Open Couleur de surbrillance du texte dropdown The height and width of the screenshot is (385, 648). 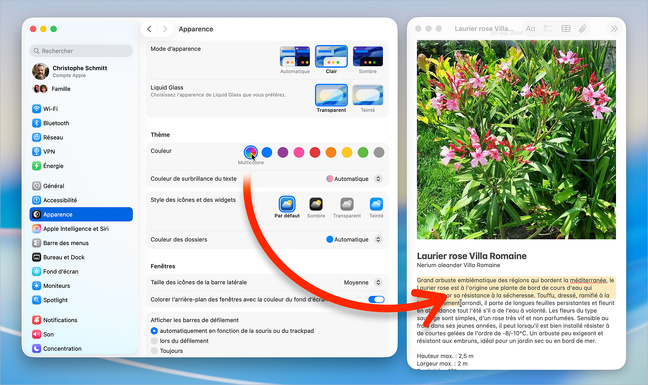354,178
